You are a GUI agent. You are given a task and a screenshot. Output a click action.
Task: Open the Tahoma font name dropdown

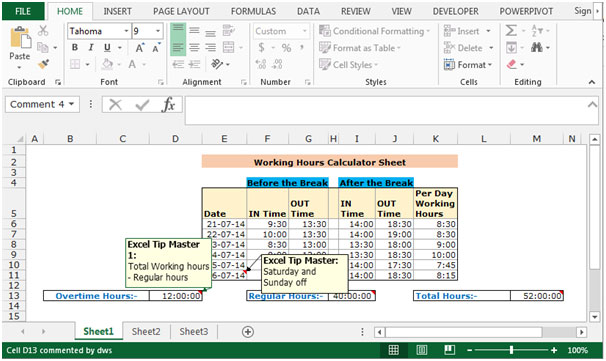click(x=126, y=31)
